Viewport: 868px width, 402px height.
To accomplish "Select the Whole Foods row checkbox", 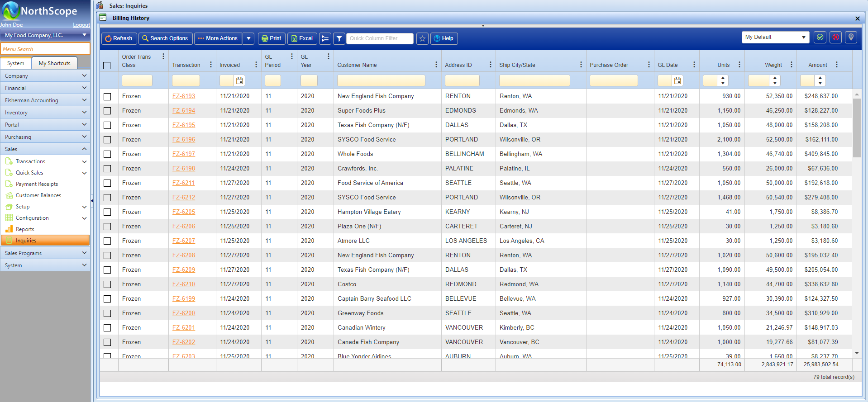I will click(x=107, y=154).
